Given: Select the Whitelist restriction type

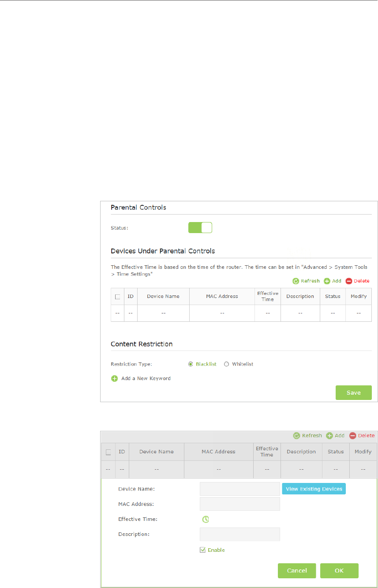Looking at the screenshot, I should click(227, 364).
